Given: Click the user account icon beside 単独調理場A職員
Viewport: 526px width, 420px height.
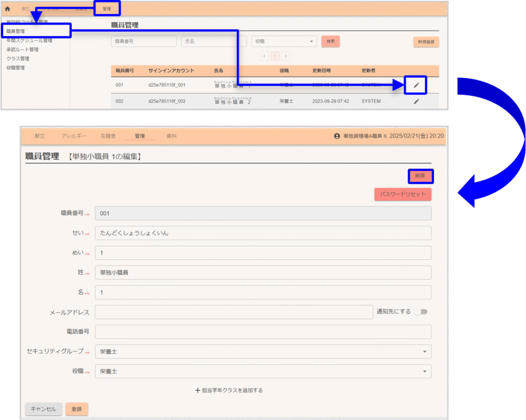Looking at the screenshot, I should tap(337, 137).
